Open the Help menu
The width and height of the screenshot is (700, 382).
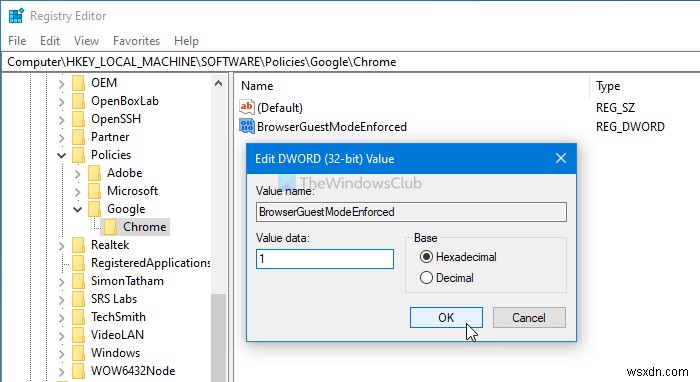click(x=186, y=41)
